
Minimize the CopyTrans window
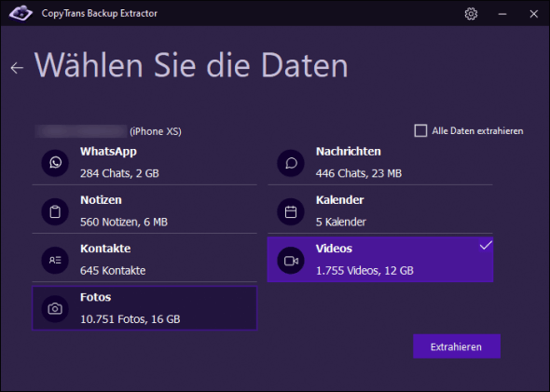502,14
